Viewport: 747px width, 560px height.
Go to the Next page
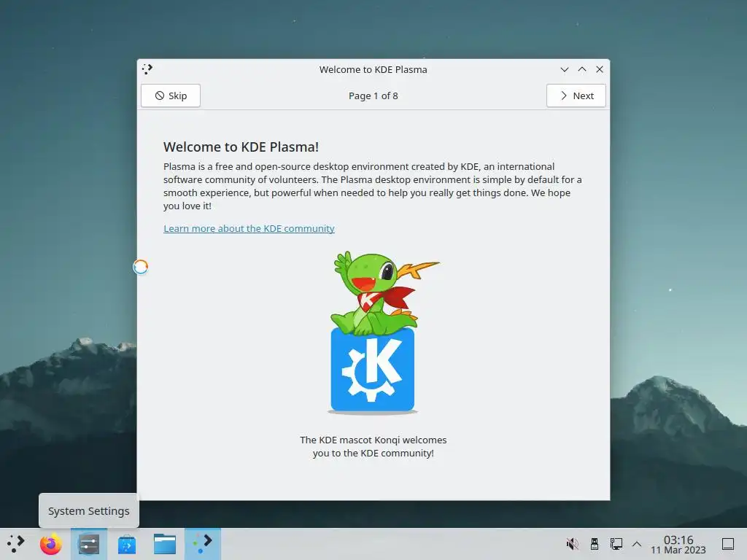pos(576,96)
